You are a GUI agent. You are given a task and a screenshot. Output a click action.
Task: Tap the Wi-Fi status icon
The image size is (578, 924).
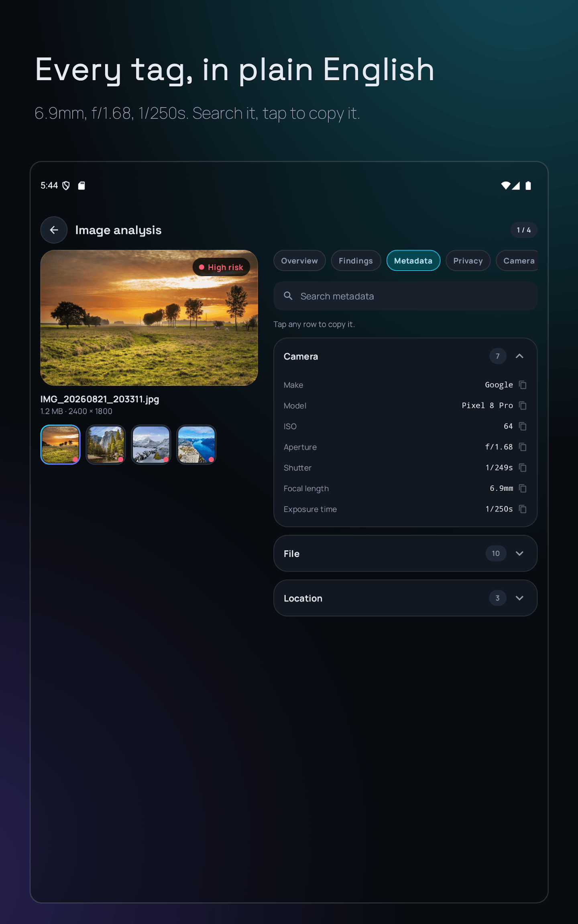pos(505,185)
